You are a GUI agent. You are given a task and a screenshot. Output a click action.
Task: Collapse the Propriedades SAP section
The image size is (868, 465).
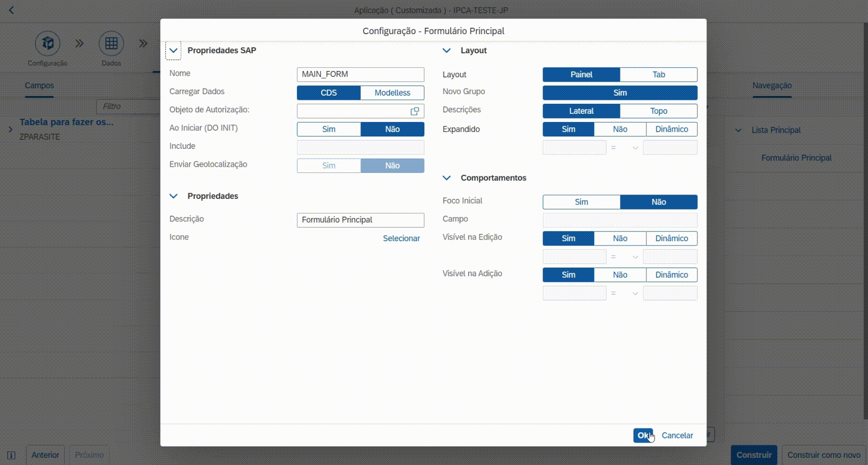(x=174, y=50)
